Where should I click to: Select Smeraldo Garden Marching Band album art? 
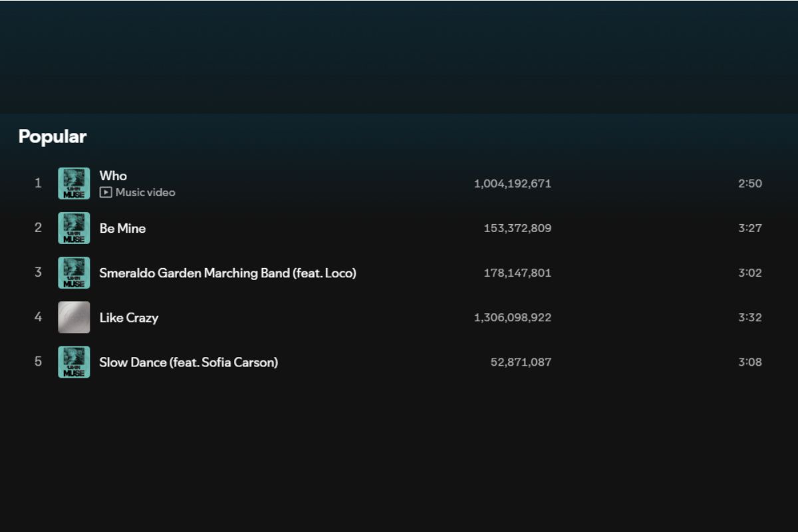(74, 273)
